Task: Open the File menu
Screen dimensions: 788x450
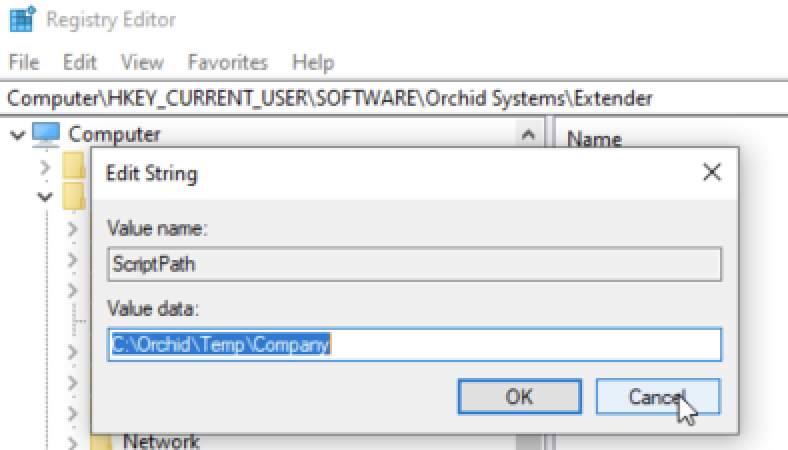Action: (23, 62)
